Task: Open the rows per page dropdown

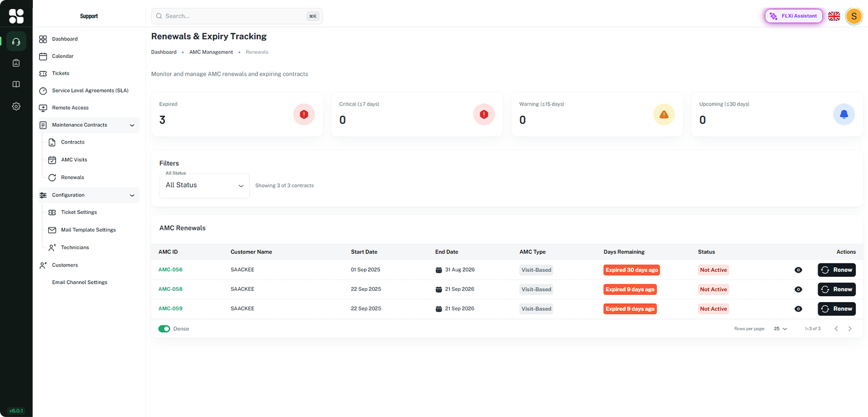Action: [x=780, y=329]
